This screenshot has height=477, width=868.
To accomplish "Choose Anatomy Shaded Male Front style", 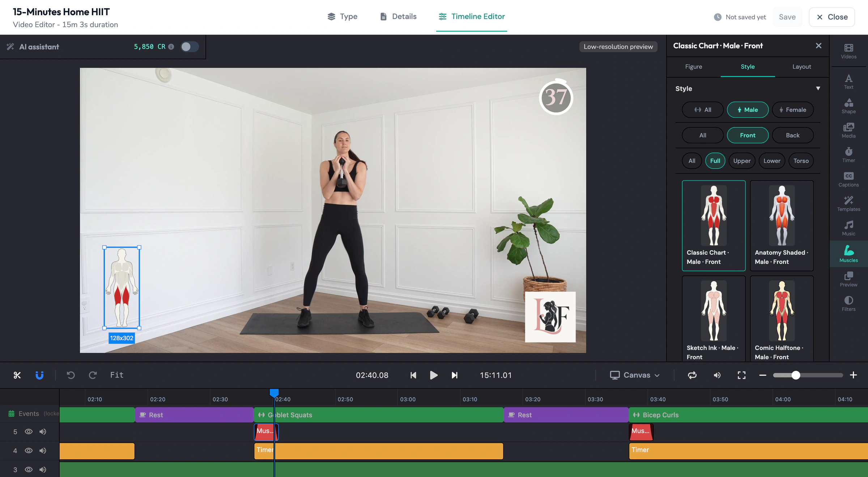I will 782,225.
